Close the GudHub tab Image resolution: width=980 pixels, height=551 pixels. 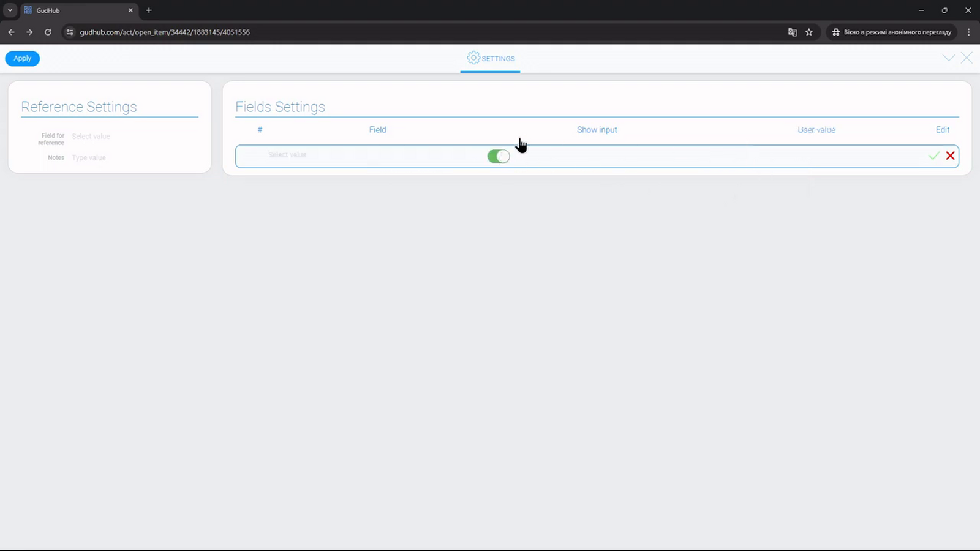coord(130,10)
